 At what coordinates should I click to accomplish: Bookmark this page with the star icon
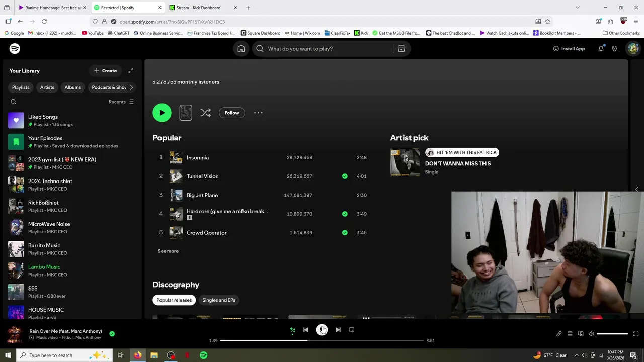tap(548, 22)
